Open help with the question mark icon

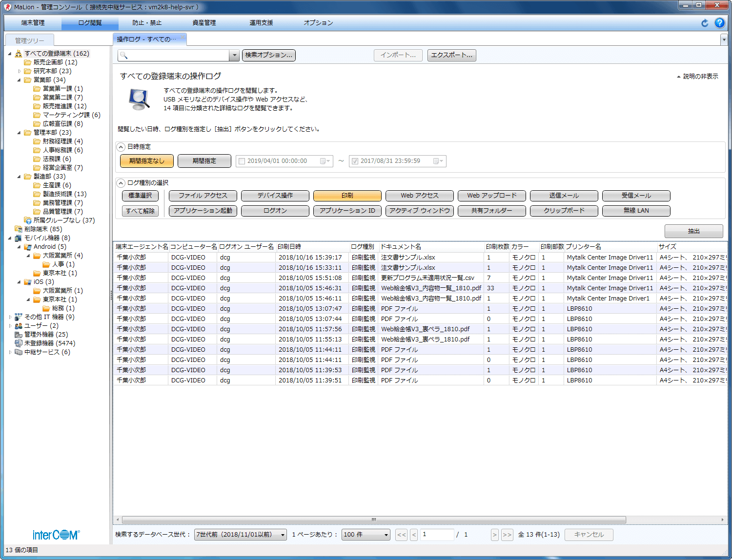click(719, 23)
